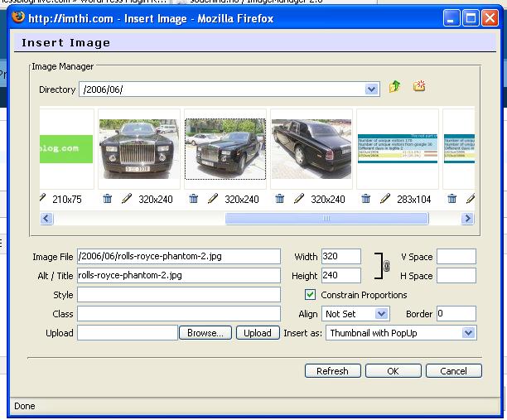
Task: Click the Cancel button
Action: tap(454, 371)
